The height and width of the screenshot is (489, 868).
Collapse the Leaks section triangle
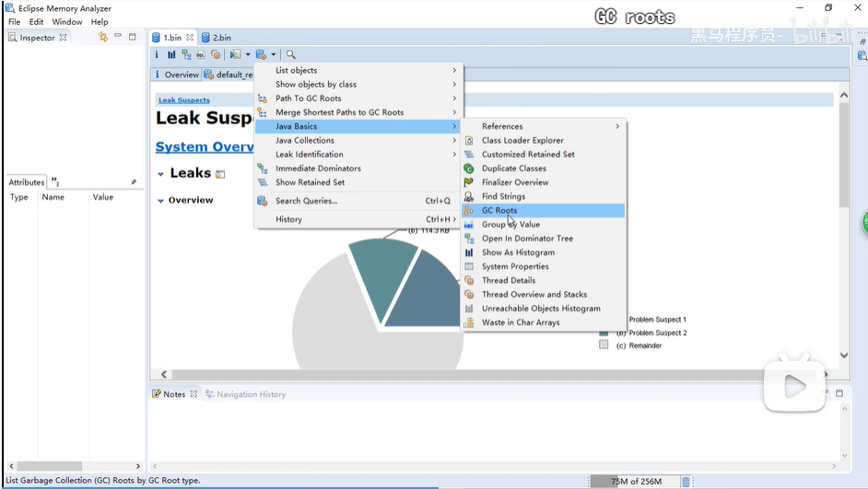click(160, 174)
